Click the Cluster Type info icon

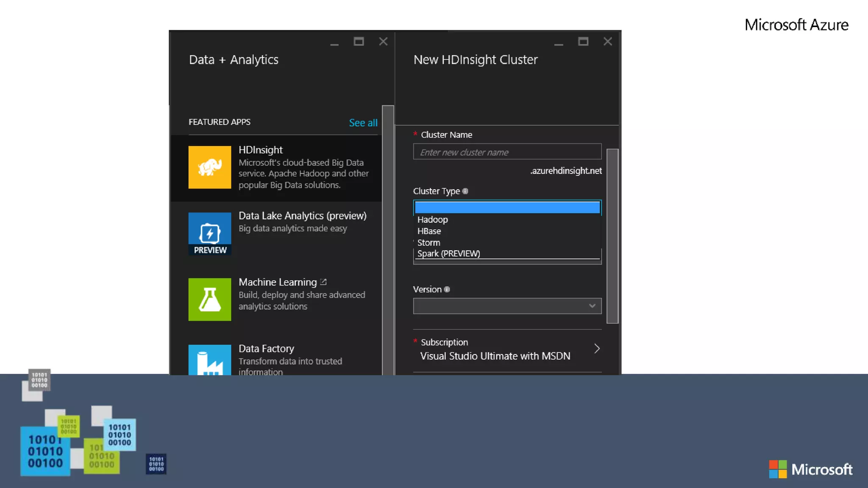[465, 191]
